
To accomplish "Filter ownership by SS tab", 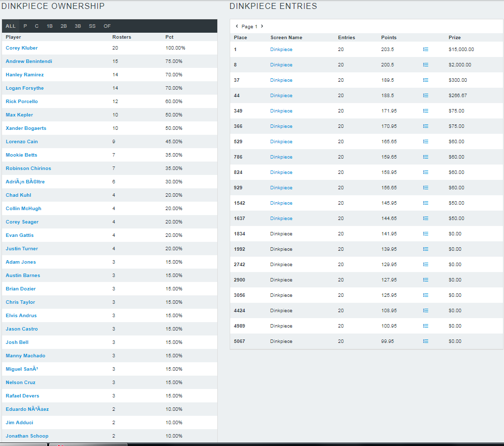I will (x=92, y=26).
